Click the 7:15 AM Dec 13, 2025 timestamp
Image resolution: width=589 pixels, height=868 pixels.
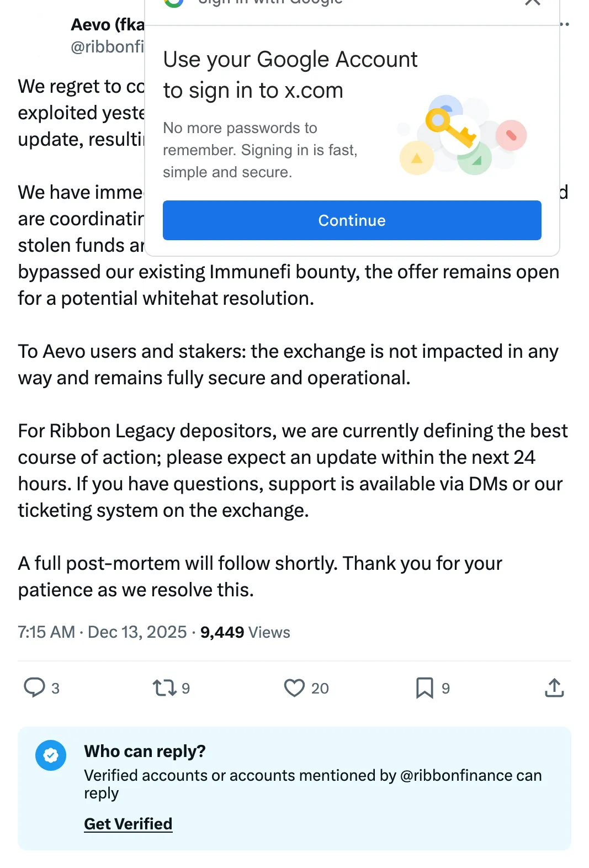(102, 632)
